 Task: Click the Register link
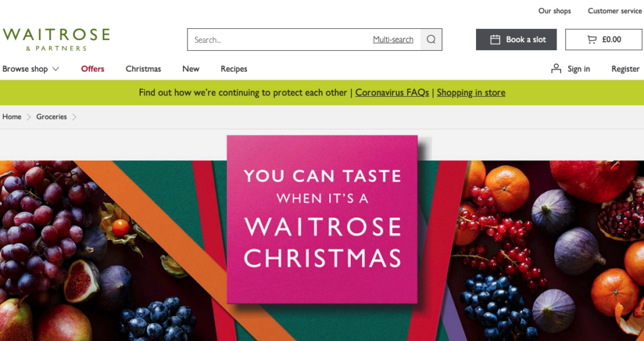tap(626, 69)
